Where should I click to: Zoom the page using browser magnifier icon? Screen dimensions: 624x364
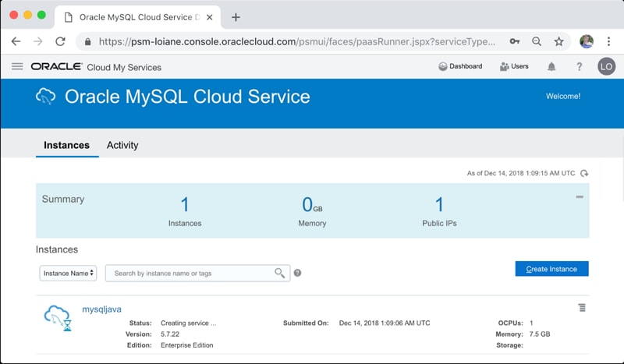(537, 41)
